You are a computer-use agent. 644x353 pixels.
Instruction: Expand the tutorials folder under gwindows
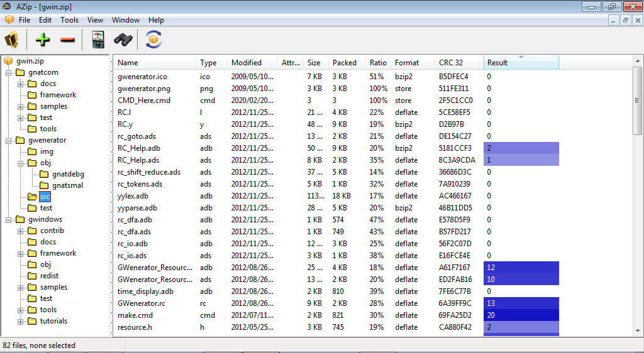click(20, 321)
